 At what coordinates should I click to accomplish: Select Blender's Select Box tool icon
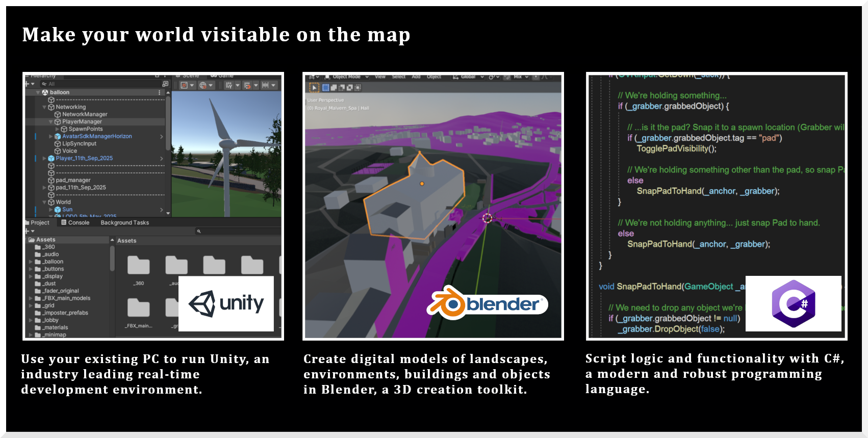[x=314, y=88]
